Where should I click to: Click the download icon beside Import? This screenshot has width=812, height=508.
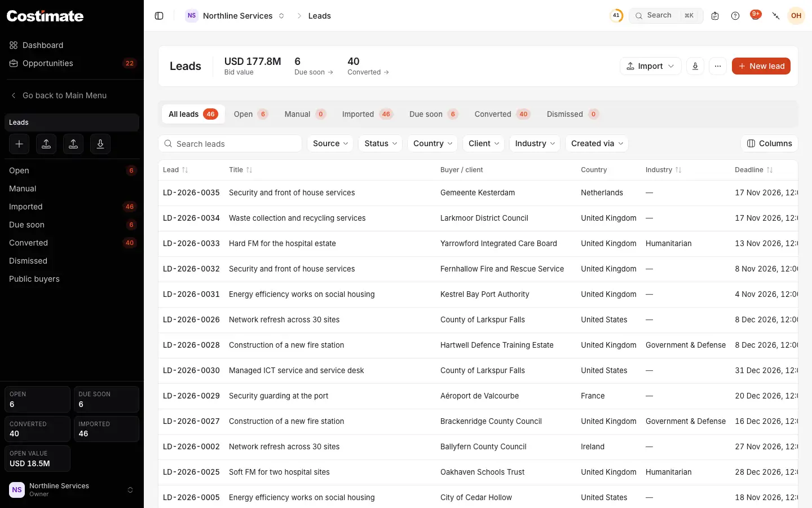point(695,66)
